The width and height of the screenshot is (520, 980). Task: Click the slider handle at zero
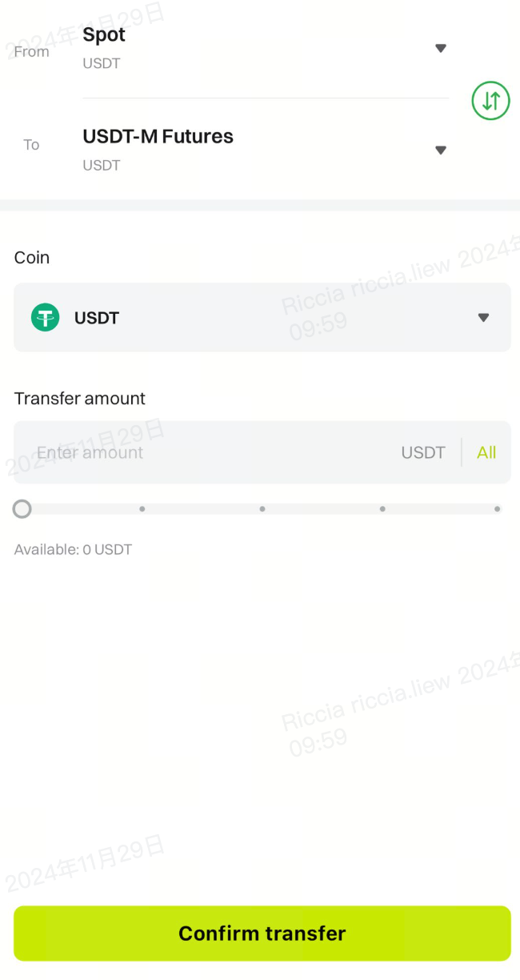(x=22, y=508)
